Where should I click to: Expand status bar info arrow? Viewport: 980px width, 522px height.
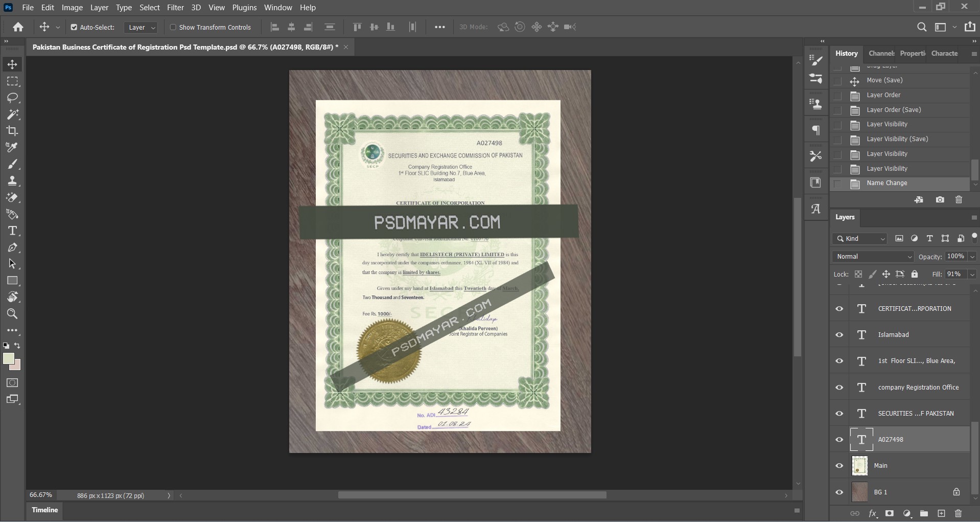pos(169,495)
